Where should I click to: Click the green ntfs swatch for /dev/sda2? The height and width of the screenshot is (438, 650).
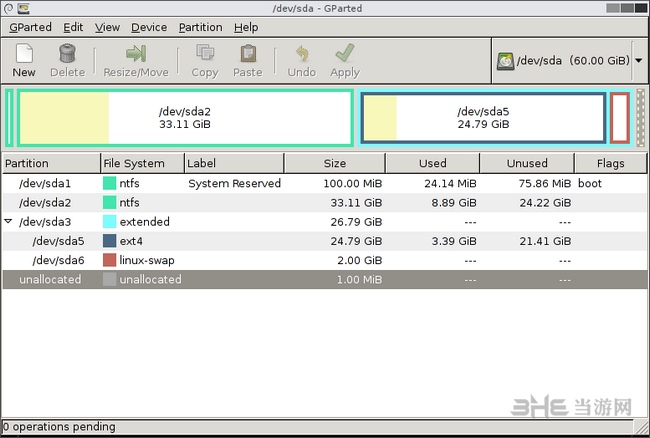pyautogui.click(x=109, y=203)
